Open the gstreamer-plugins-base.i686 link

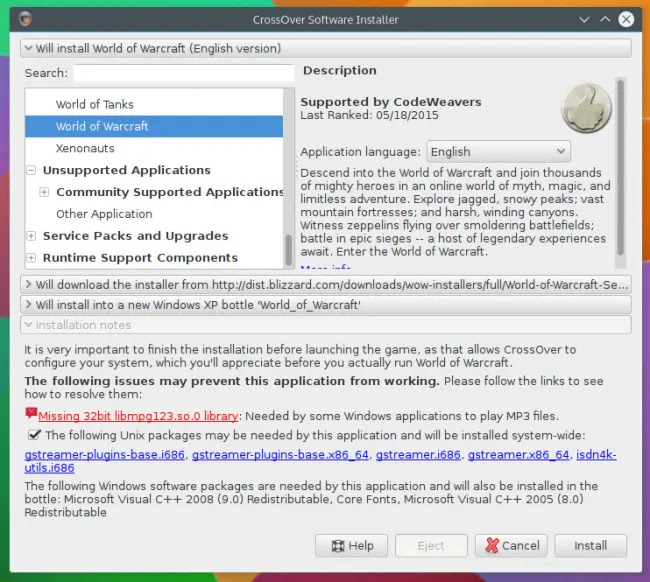[104, 455]
